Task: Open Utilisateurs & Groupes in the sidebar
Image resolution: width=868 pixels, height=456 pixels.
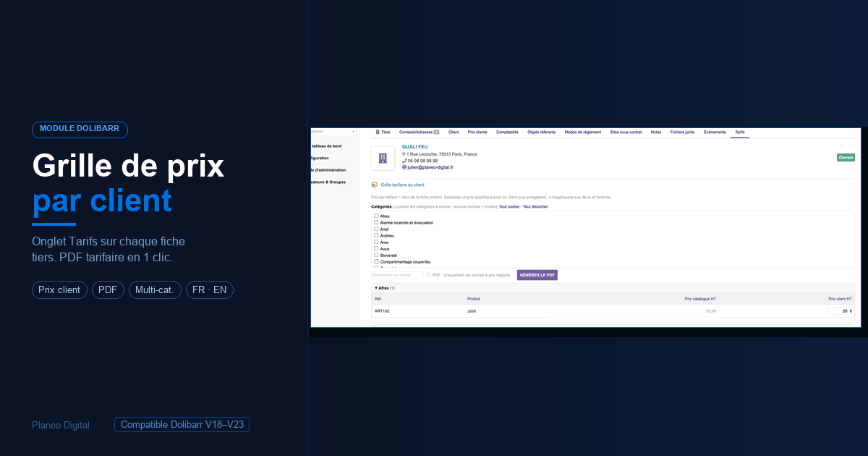Action: pos(328,182)
